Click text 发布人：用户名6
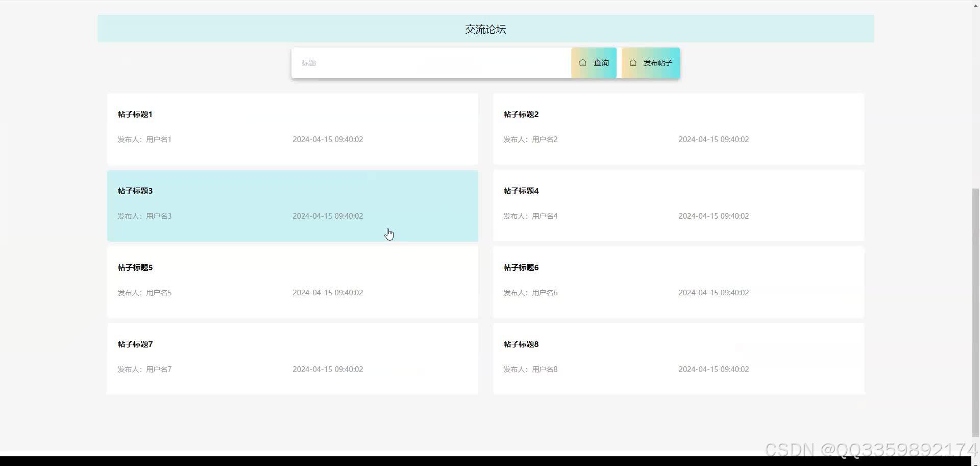Image resolution: width=980 pixels, height=466 pixels. click(x=530, y=293)
